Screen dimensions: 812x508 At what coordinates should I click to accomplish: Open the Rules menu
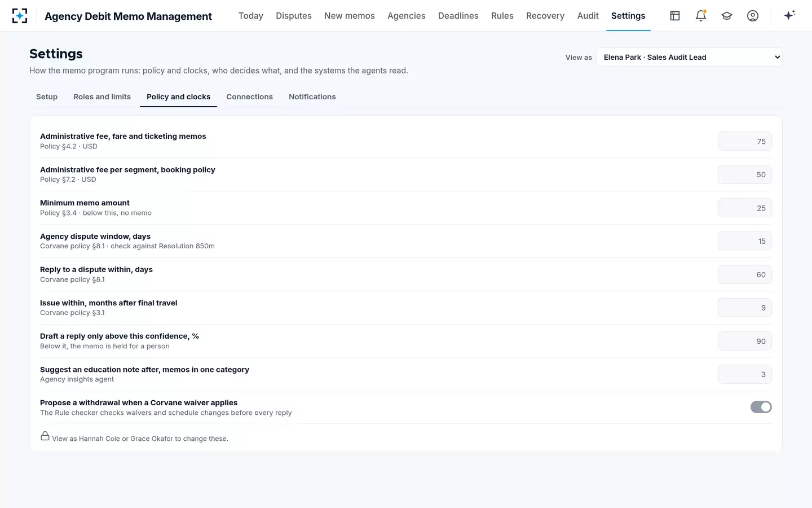502,16
